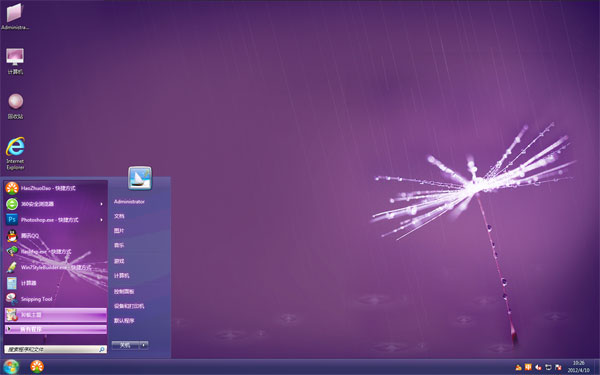The width and height of the screenshot is (600, 375).
Task: Click the network connection tray icon
Action: 548,367
